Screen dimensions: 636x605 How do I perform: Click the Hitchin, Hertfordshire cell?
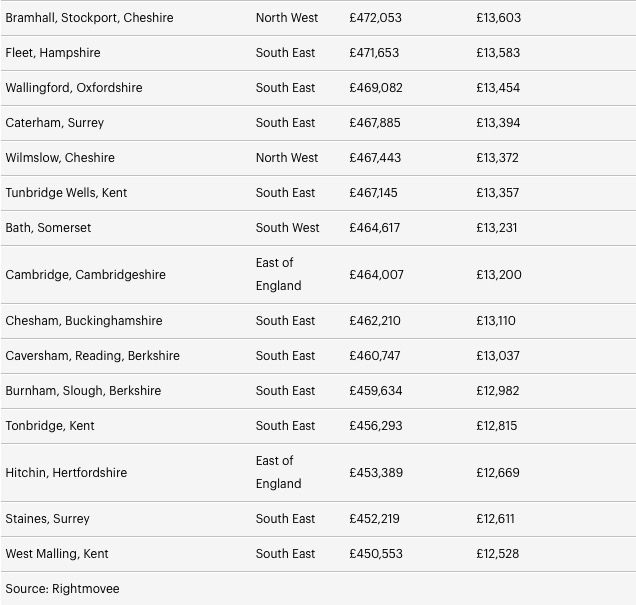[x=66, y=472]
